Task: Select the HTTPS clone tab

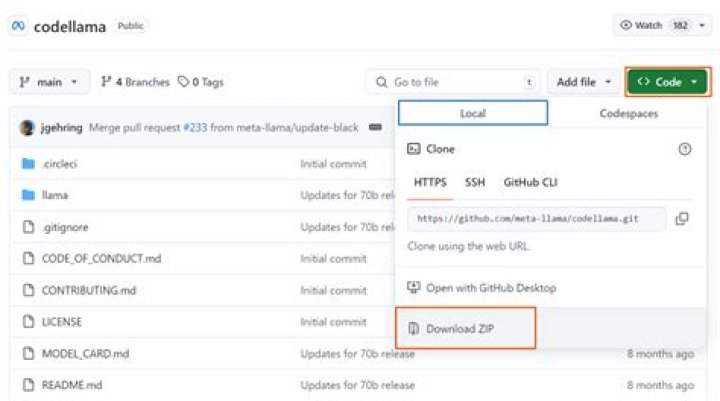Action: (x=430, y=182)
